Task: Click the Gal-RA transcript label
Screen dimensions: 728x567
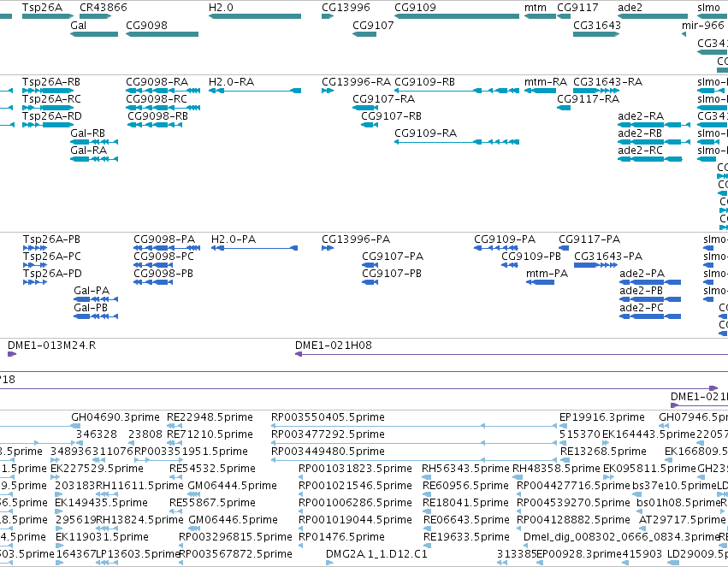Action: click(89, 151)
